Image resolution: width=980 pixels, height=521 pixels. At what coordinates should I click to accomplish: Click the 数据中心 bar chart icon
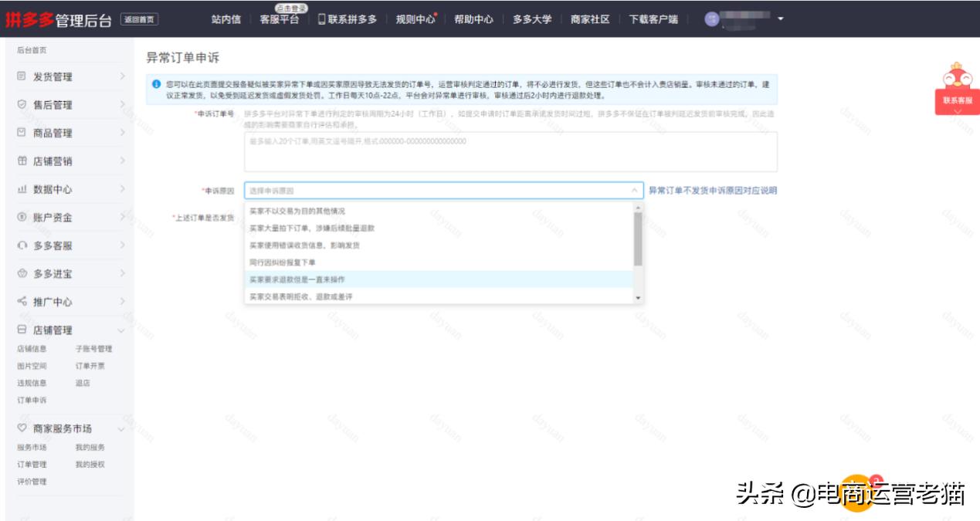coord(22,189)
